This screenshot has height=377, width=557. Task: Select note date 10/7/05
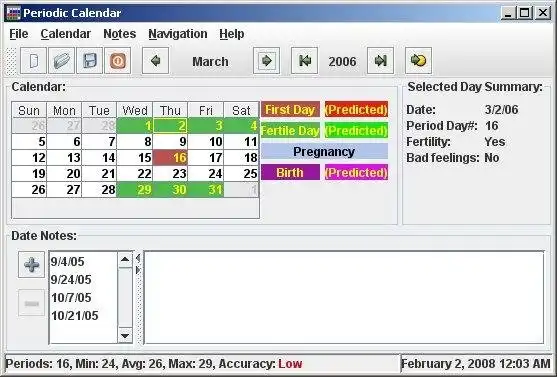(71, 297)
